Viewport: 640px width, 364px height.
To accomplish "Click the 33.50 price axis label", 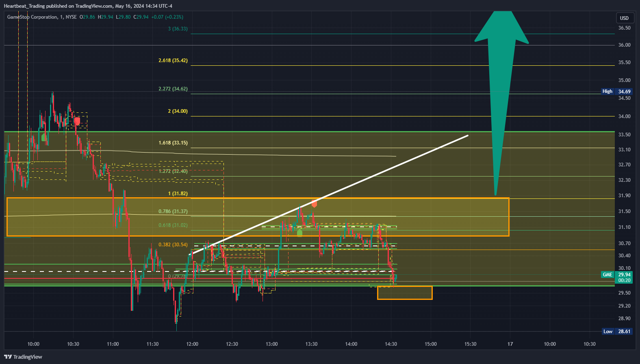I will (x=625, y=135).
